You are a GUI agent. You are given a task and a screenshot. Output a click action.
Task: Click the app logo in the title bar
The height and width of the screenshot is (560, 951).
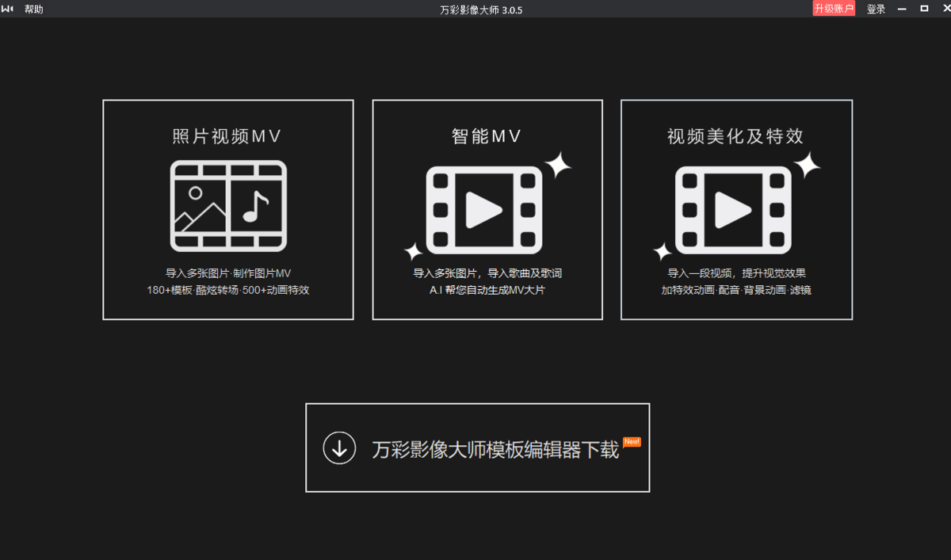click(8, 9)
